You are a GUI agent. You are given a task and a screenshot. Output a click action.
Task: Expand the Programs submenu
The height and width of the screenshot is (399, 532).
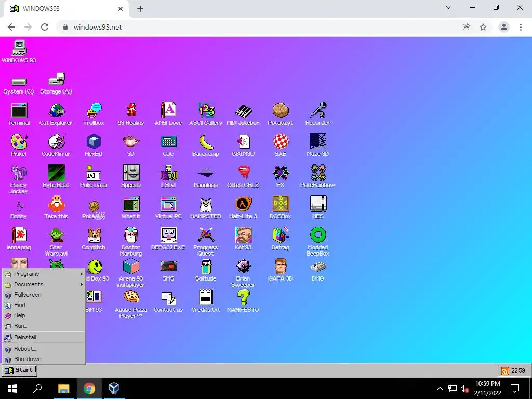[x=44, y=274]
